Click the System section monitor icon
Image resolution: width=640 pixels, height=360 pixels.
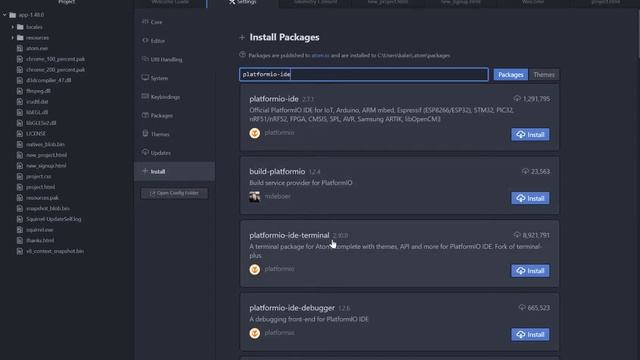[145, 78]
